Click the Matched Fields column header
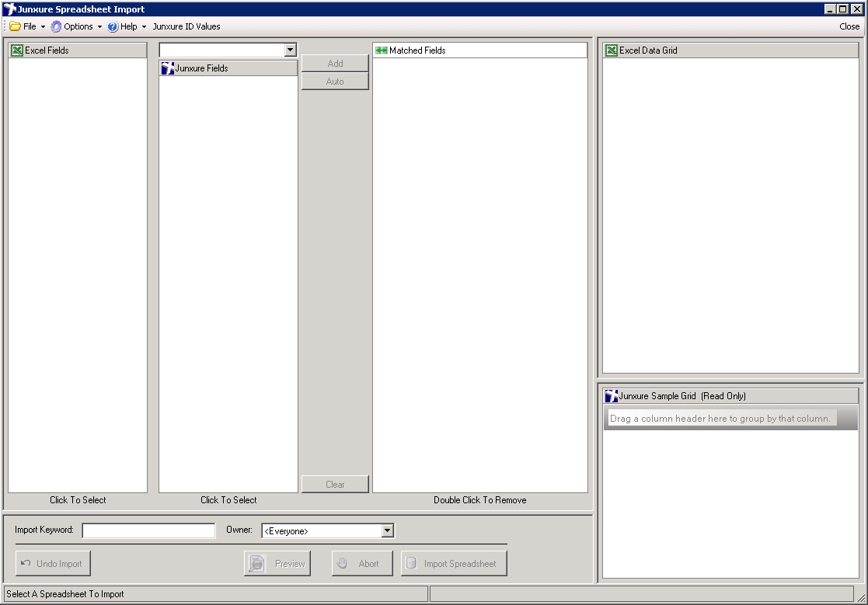This screenshot has width=868, height=605. pos(479,50)
